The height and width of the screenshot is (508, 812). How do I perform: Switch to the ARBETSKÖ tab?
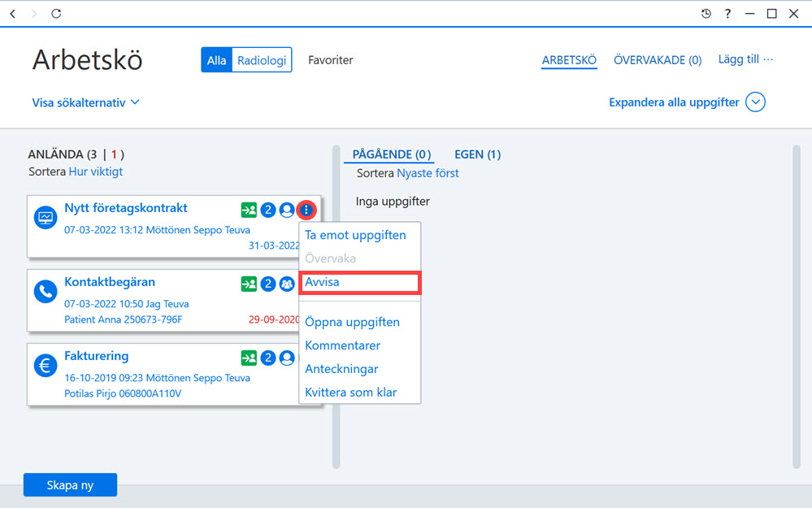(x=569, y=60)
